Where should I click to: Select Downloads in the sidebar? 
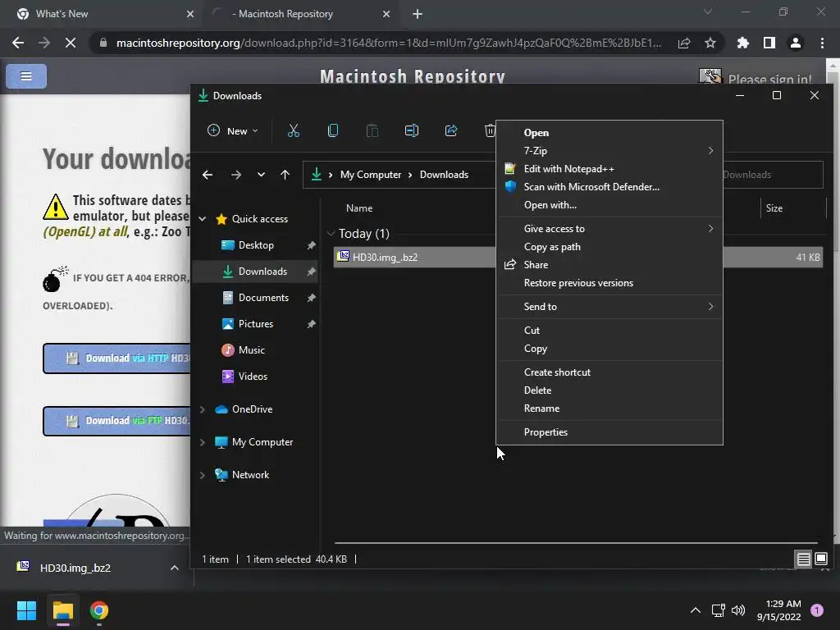tap(256, 272)
